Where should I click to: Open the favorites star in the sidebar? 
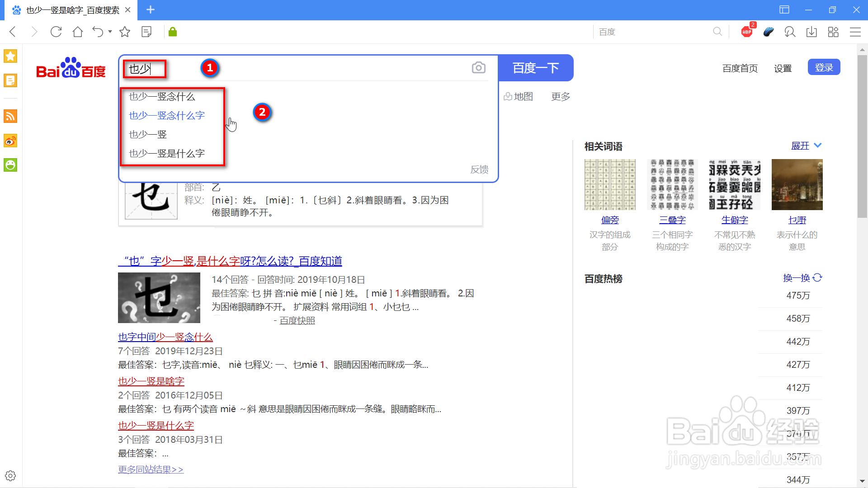click(10, 56)
